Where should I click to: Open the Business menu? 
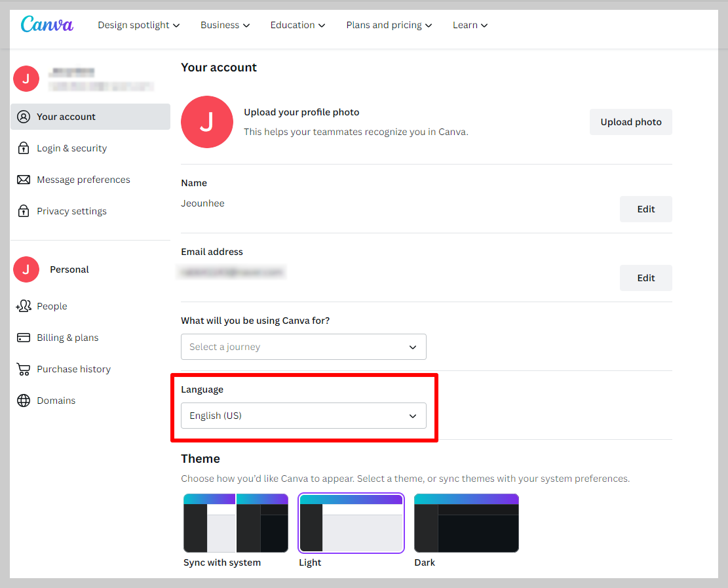point(225,25)
